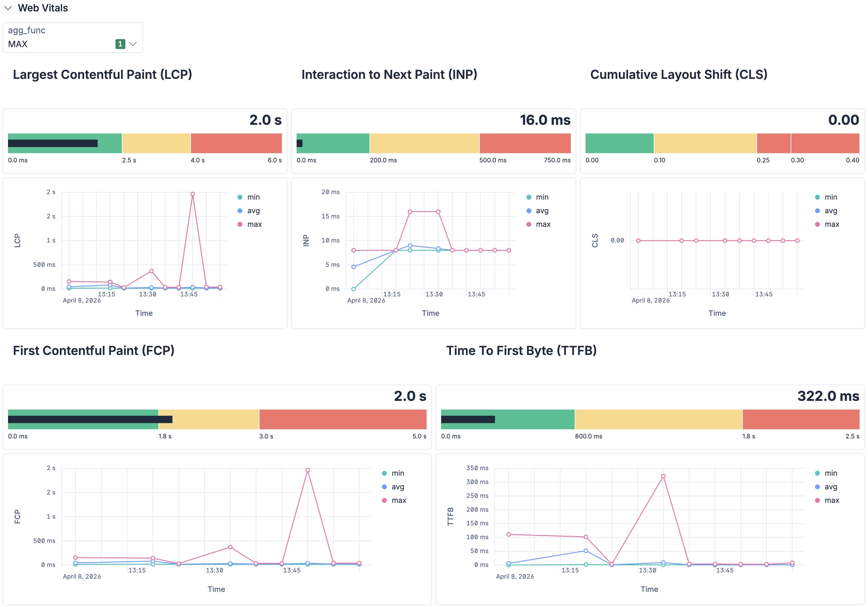
Task: Toggle avg series in TTFB chart legend
Action: 826,487
